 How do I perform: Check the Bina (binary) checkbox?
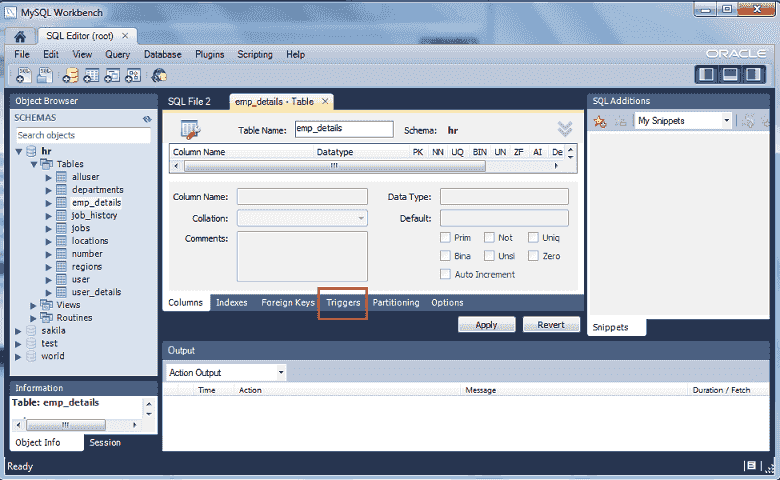point(445,256)
